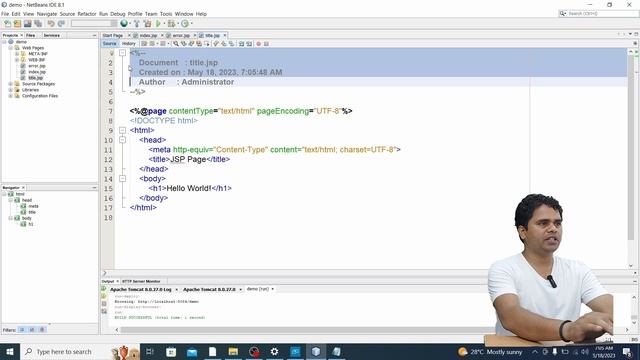Screen dimensions: 640x360
Task: Click the Stop Macro Recording icon
Action: (266, 44)
